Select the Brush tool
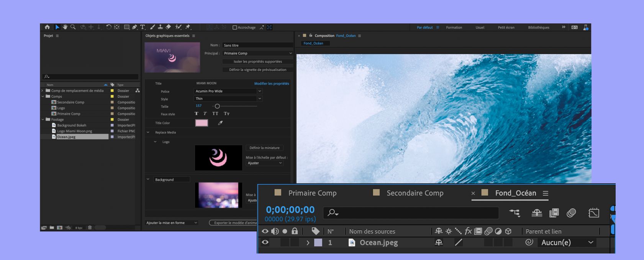Screen dimensions: 644x260 click(x=152, y=27)
